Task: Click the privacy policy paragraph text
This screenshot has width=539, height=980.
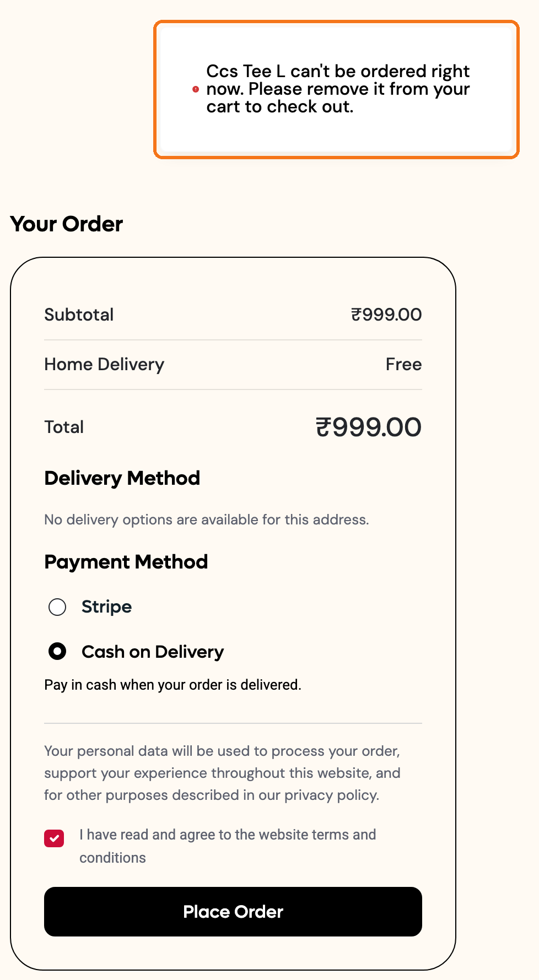Action: 222,773
